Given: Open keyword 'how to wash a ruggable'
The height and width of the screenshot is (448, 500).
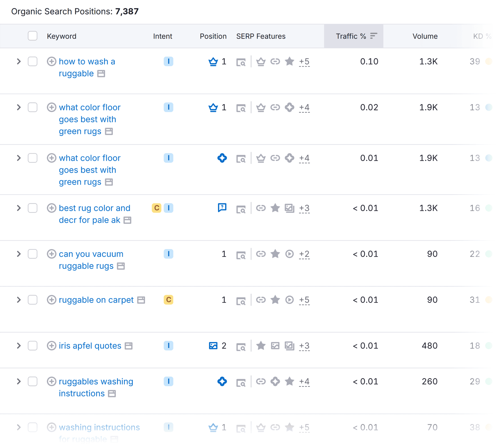Looking at the screenshot, I should pos(87,67).
